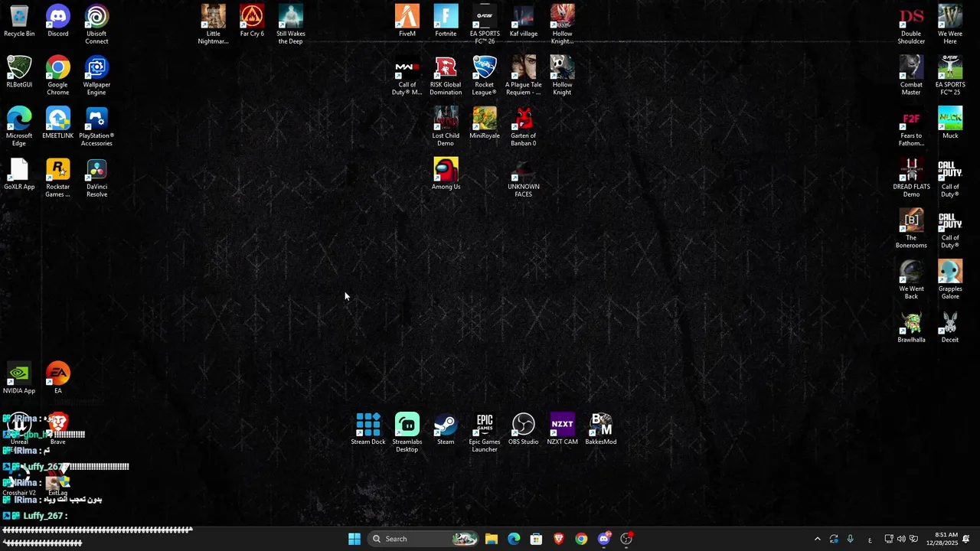Open Fears to Fathom shortcut
The height and width of the screenshot is (551, 980).
pos(911,127)
